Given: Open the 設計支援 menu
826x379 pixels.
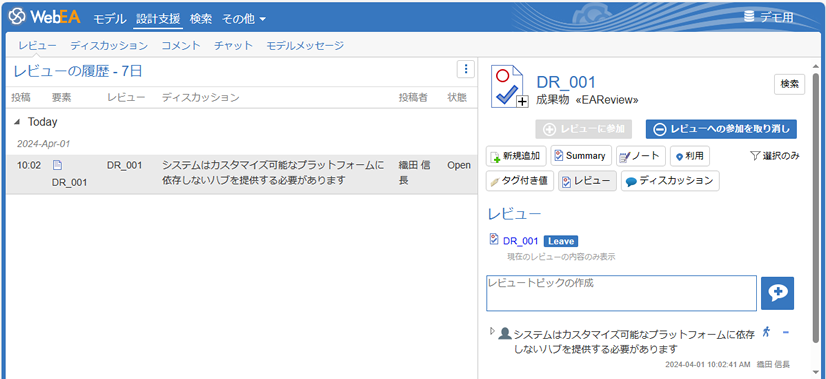Looking at the screenshot, I should click(x=158, y=18).
